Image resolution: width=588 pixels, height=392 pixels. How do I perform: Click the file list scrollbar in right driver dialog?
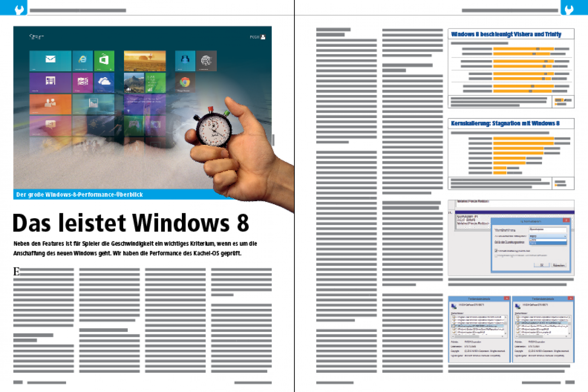click(x=569, y=326)
